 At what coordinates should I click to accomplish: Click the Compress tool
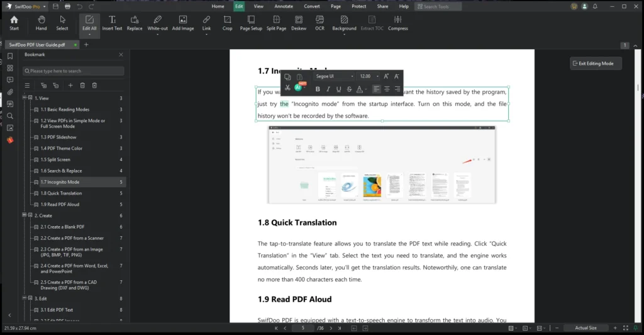[x=397, y=23]
